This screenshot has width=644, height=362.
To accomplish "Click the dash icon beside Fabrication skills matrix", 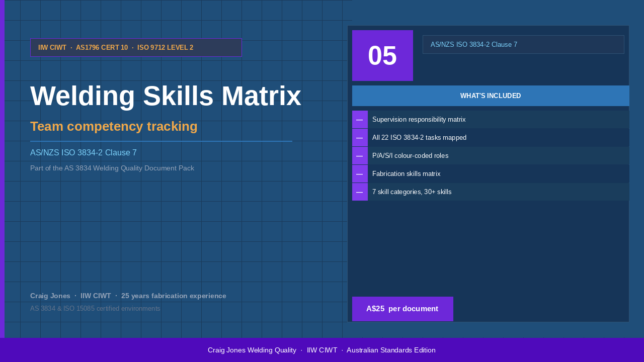I will pyautogui.click(x=360, y=174).
